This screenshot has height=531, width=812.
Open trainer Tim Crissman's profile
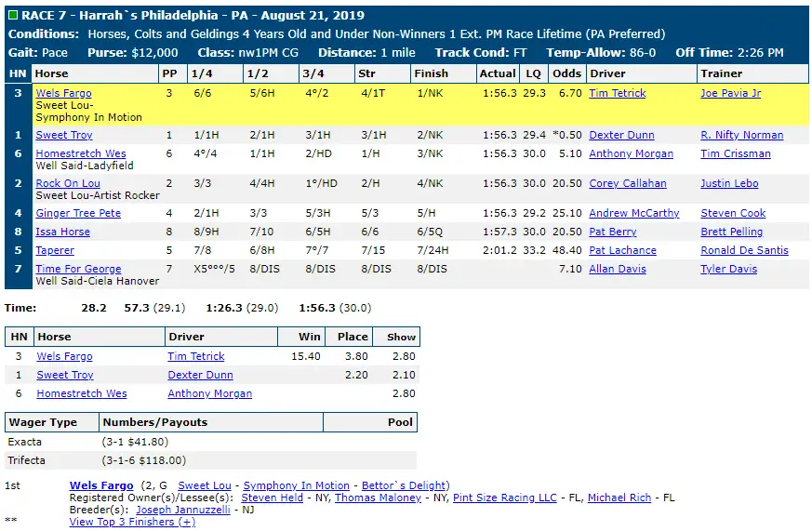click(736, 153)
